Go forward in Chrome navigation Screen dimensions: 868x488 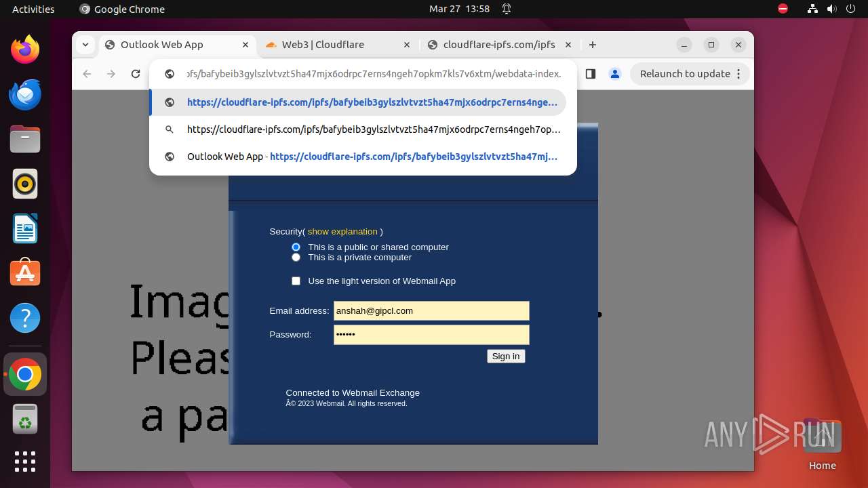(111, 74)
